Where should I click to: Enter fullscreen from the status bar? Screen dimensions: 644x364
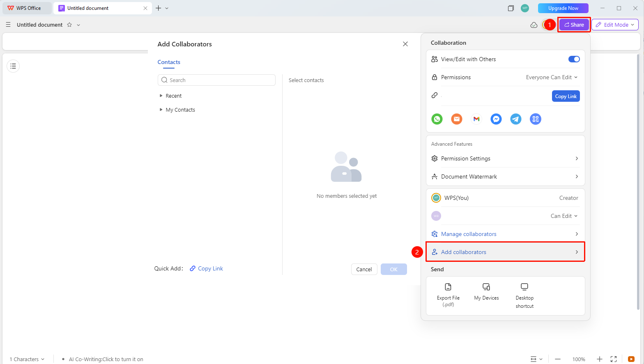point(614,359)
